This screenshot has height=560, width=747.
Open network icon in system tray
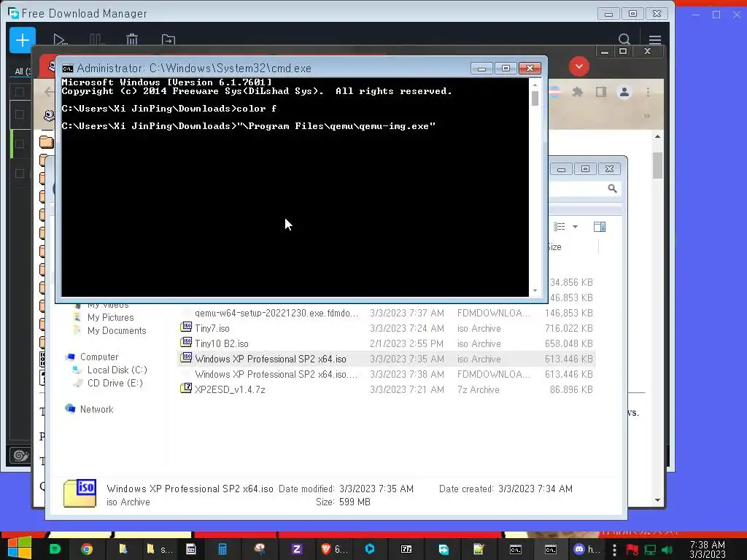click(650, 550)
